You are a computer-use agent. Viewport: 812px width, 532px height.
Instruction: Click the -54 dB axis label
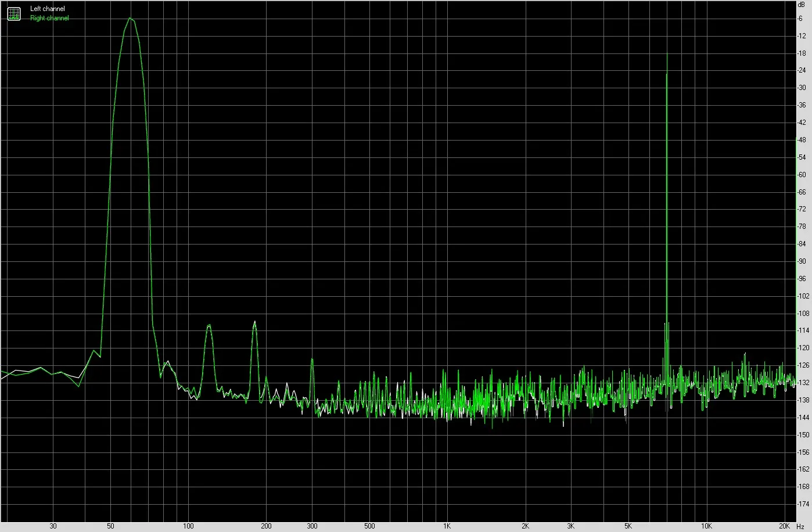pos(802,157)
